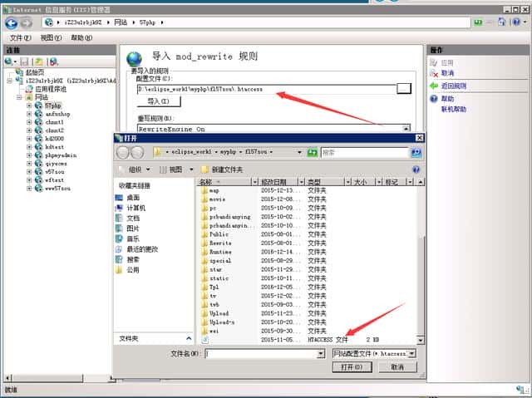
Task: Click 帮助 in the Actions pane
Action: tap(447, 99)
